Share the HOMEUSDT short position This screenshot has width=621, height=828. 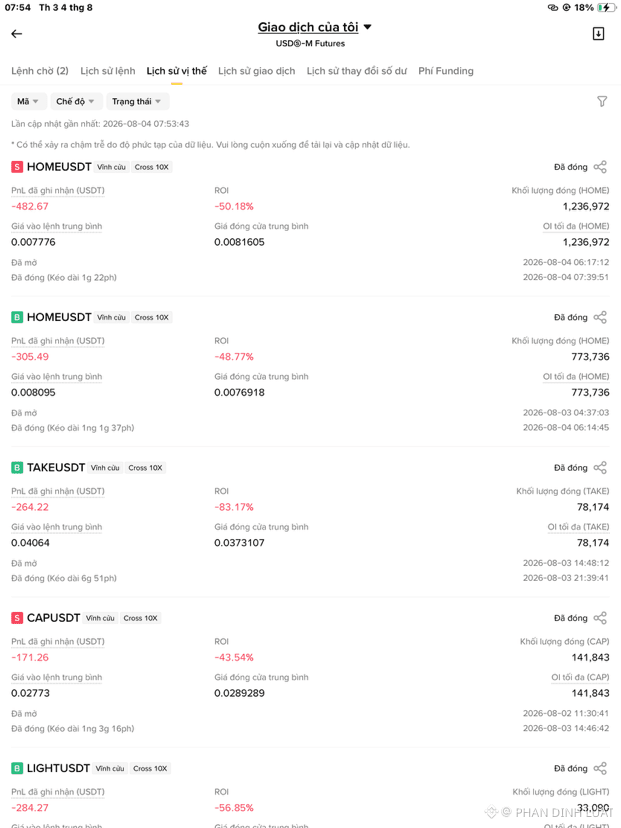pyautogui.click(x=600, y=167)
